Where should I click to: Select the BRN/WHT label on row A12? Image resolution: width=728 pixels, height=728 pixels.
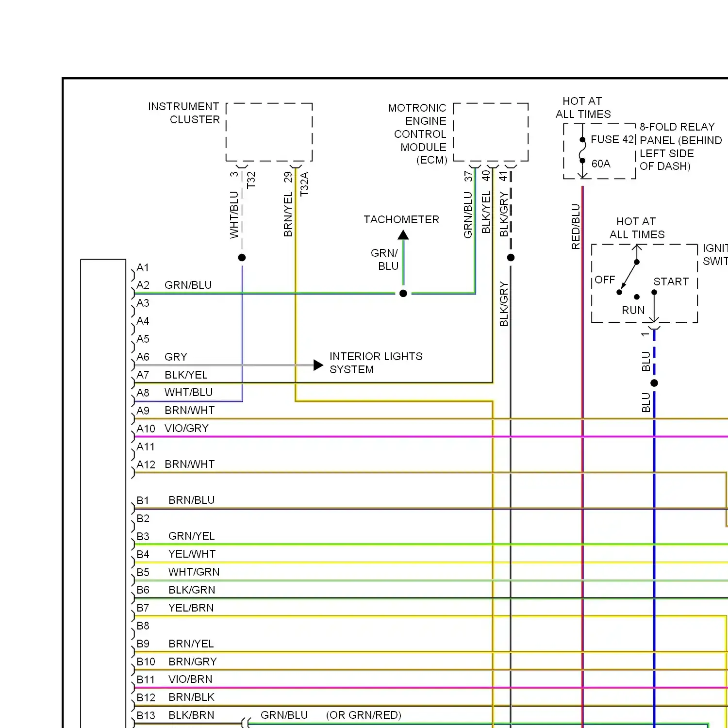[x=190, y=464]
